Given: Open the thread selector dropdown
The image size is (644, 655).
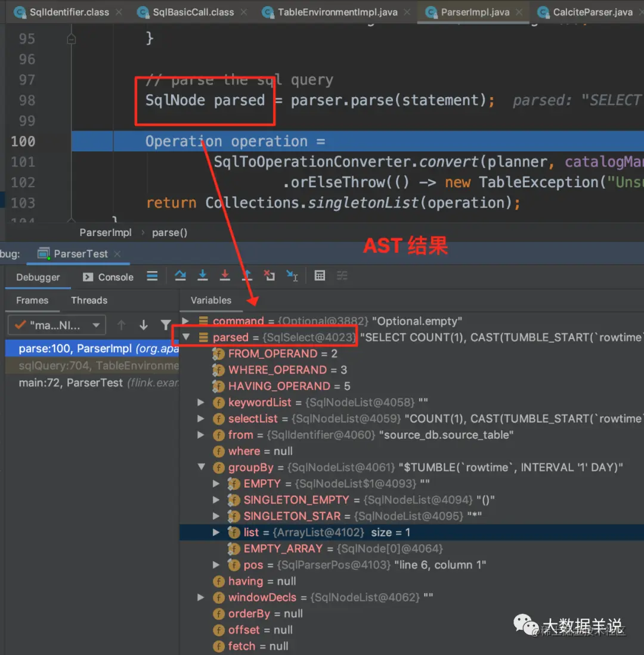Looking at the screenshot, I should [57, 325].
